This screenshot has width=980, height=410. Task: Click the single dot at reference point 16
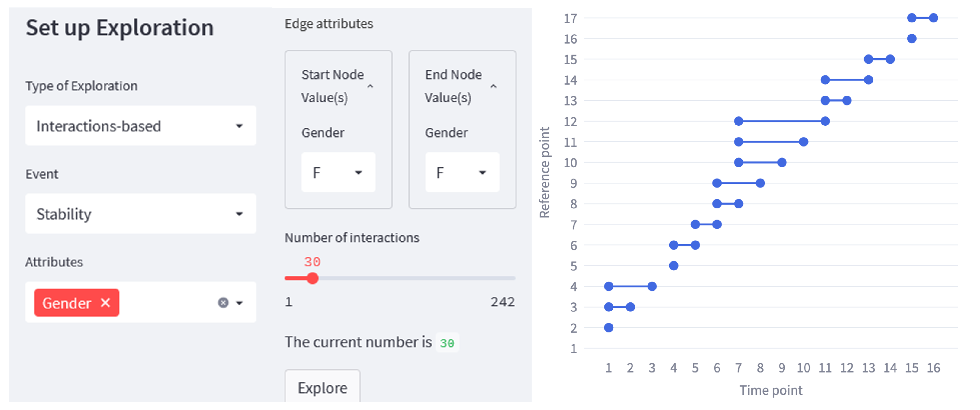pyautogui.click(x=911, y=38)
